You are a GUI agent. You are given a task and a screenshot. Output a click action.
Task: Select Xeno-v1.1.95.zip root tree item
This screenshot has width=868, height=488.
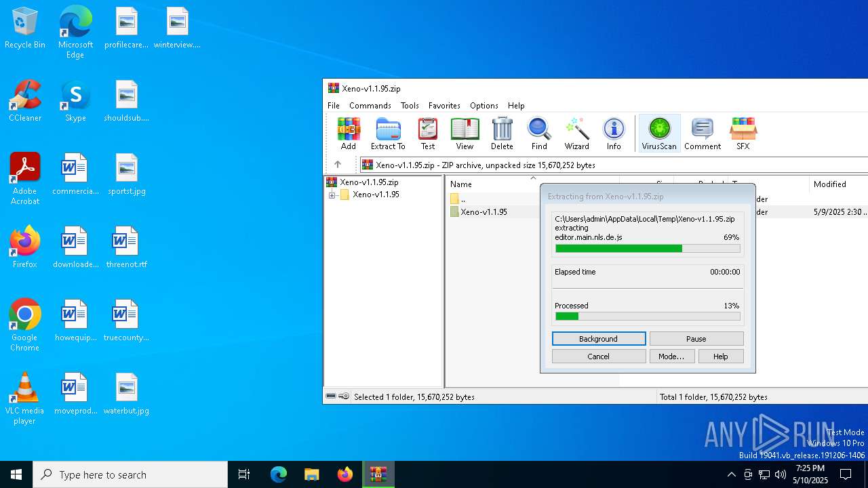click(x=363, y=182)
